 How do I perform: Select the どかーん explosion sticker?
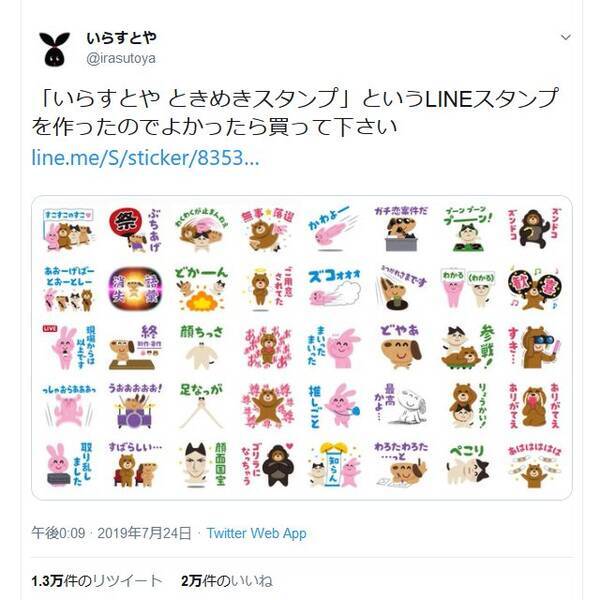201,289
